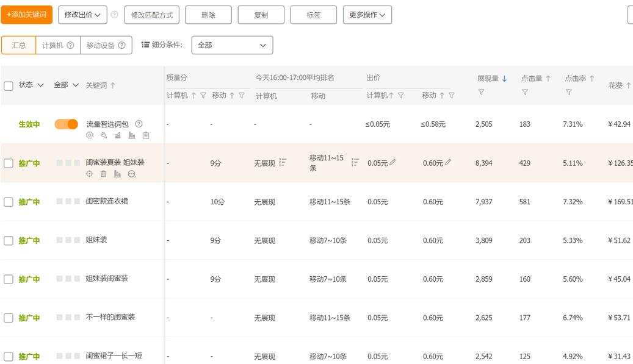Open the filter funnel under 展现量 column

(x=480, y=92)
